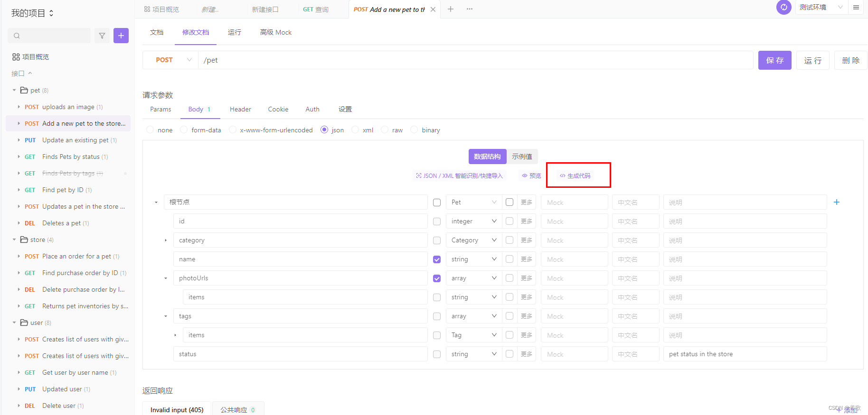
Task: Click the 运行 run button
Action: (x=813, y=60)
